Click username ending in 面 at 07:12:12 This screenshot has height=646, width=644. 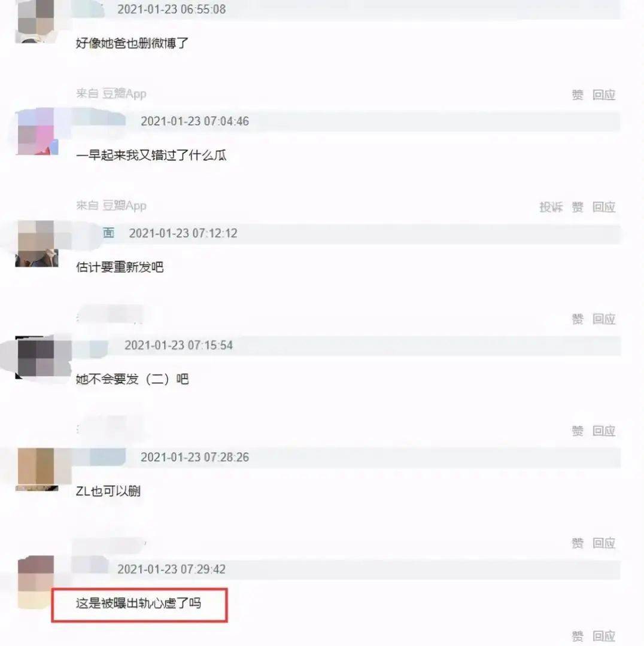point(108,233)
